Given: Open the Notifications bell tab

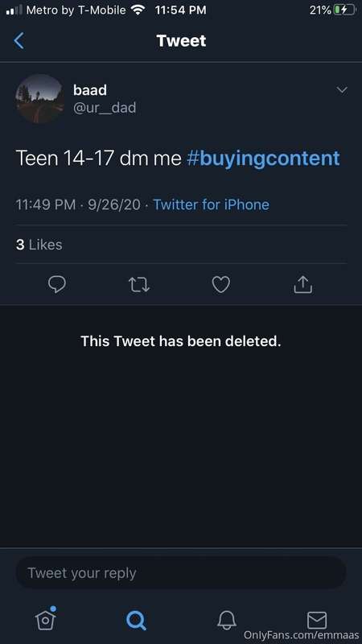Looking at the screenshot, I should click(227, 620).
